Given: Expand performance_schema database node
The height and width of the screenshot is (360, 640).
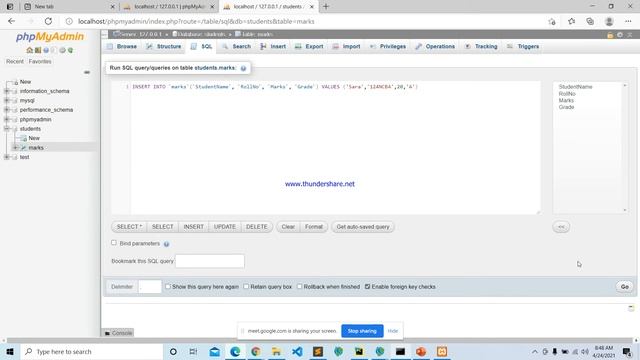Looking at the screenshot, I should [x=7, y=110].
